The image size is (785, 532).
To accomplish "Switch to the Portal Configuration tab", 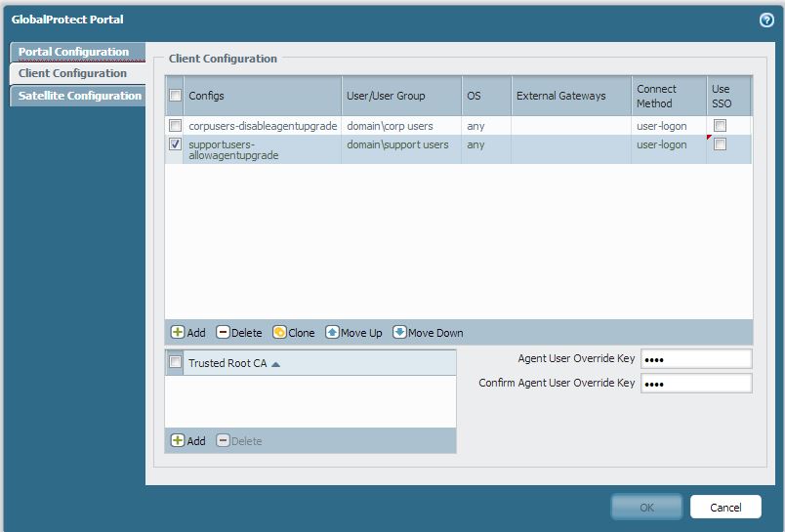I will [x=74, y=52].
